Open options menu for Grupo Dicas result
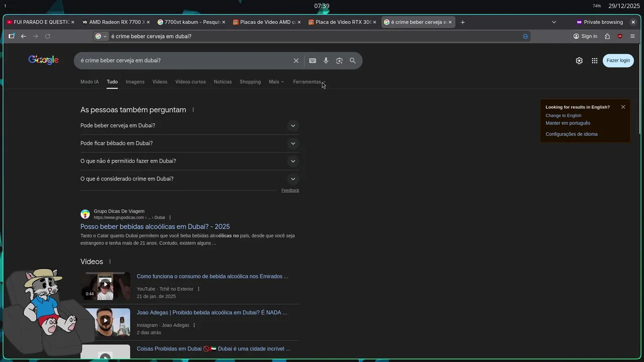Viewport: 644px width, 362px height. point(170,218)
